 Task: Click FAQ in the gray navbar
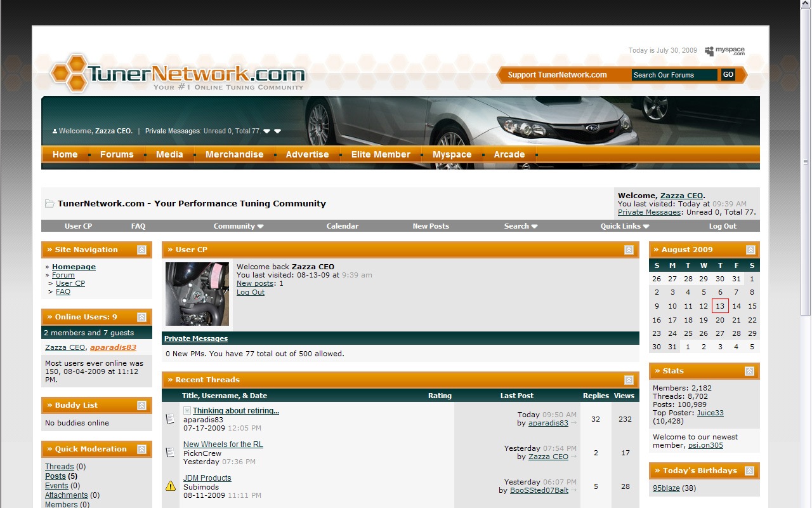click(138, 226)
